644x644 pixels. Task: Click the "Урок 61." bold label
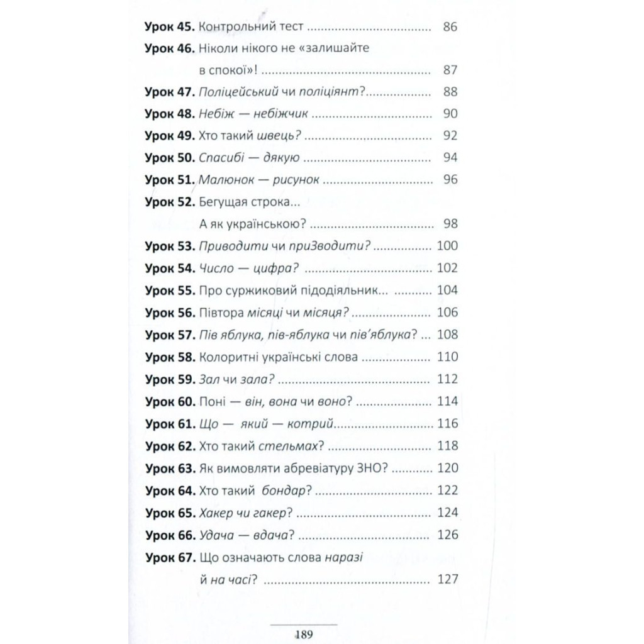coord(170,424)
